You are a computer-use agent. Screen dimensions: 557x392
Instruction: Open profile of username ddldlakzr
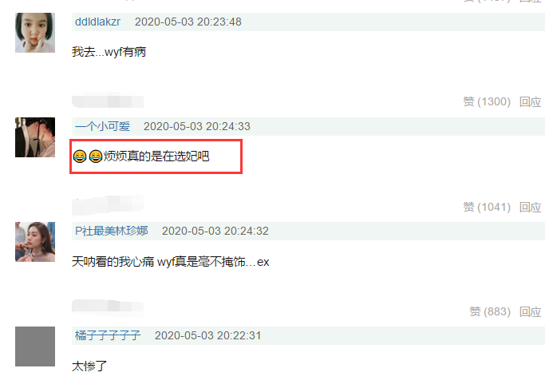(x=97, y=22)
